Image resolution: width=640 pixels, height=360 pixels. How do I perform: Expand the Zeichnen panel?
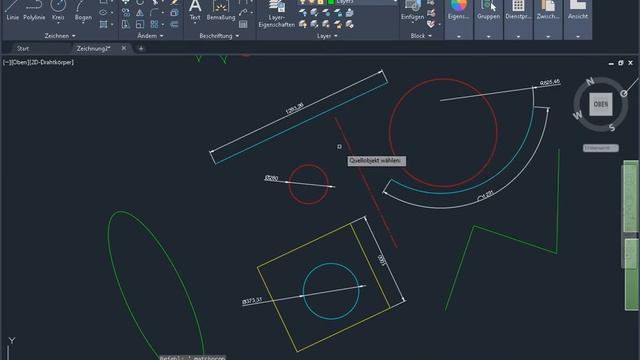pyautogui.click(x=60, y=36)
